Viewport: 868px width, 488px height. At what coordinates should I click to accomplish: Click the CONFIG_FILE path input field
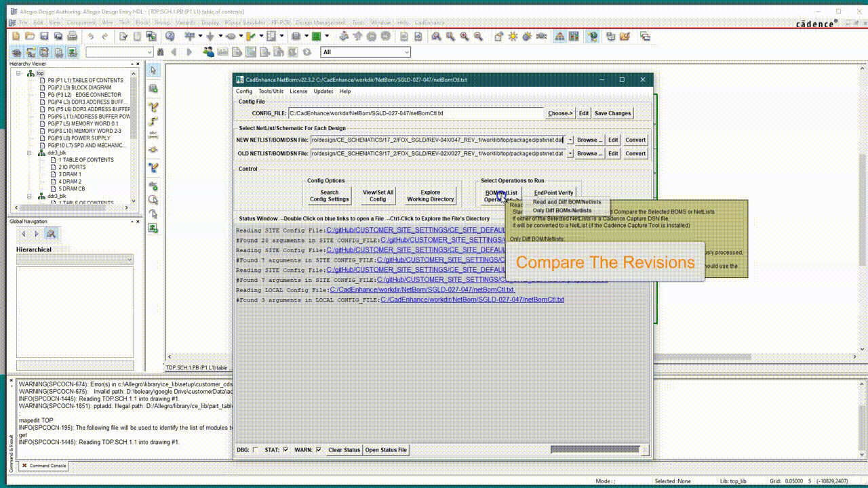(416, 113)
